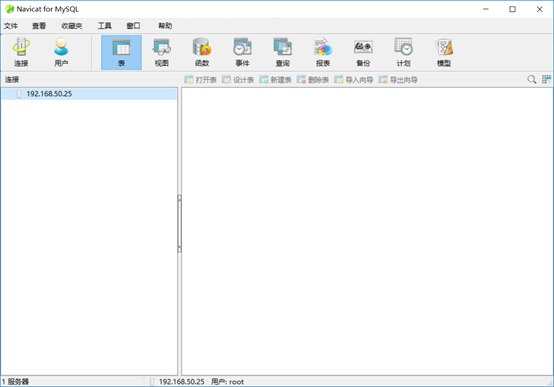Select the 报表 (Report) toolbar icon
The image size is (554, 387).
[323, 52]
